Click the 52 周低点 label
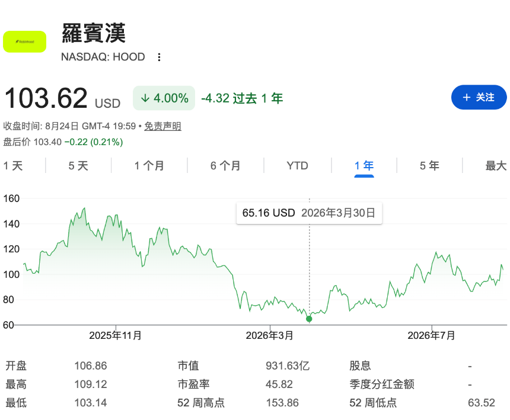The height and width of the screenshot is (420, 510). click(x=373, y=403)
